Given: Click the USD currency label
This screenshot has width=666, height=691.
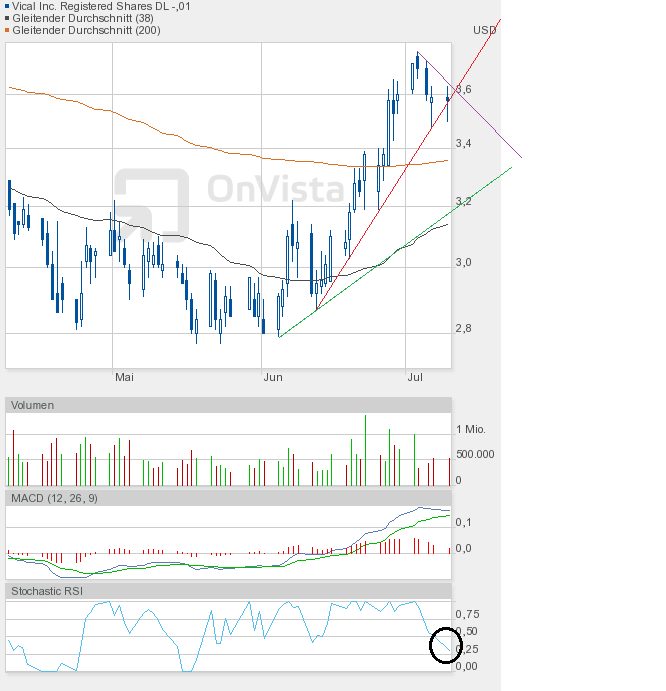Looking at the screenshot, I should (484, 30).
